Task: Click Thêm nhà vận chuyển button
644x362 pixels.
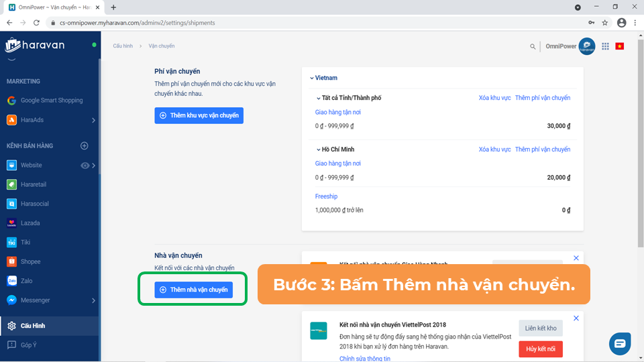Action: (x=193, y=290)
